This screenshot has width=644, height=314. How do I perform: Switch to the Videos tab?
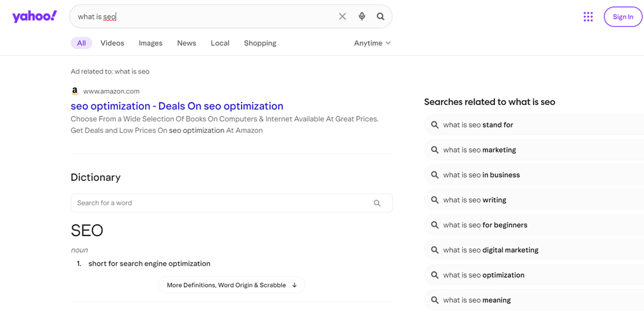(x=112, y=43)
